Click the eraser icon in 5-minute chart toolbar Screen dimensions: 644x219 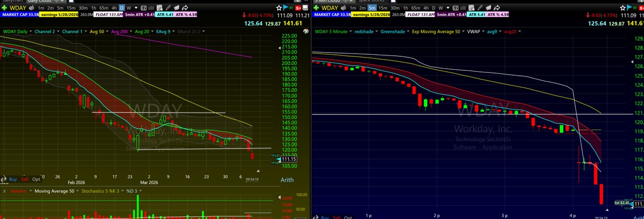coord(487,8)
